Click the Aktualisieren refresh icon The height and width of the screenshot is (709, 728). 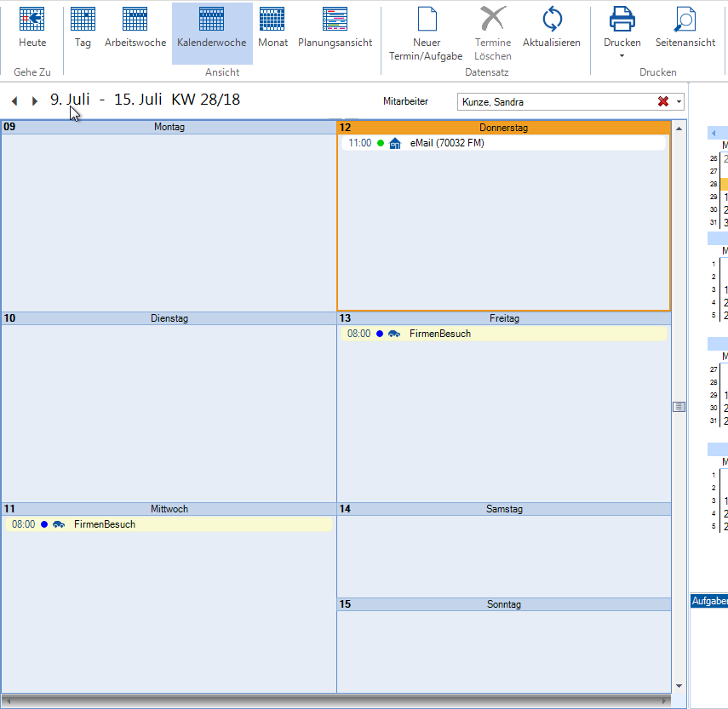click(x=552, y=20)
